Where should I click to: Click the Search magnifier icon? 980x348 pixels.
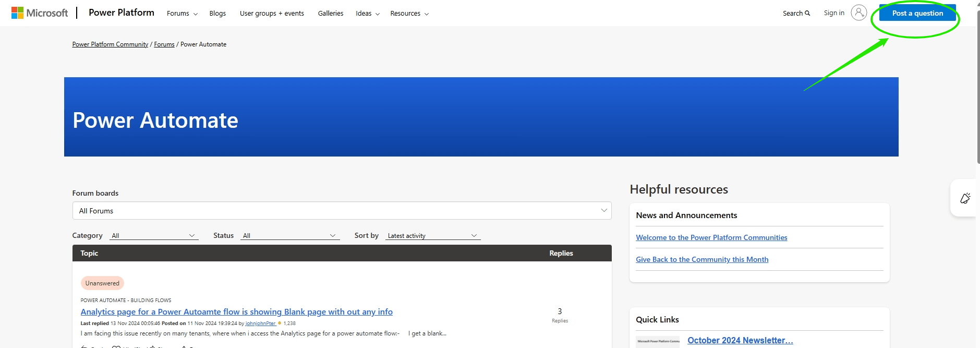coord(807,14)
